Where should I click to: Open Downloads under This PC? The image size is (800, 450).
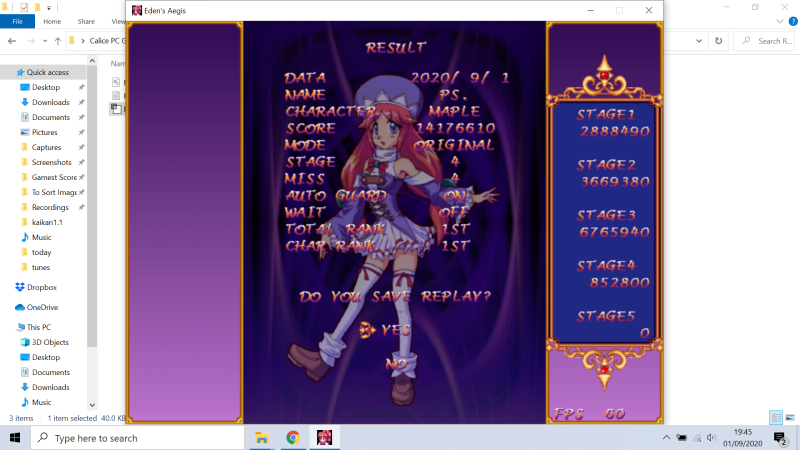(x=51, y=387)
